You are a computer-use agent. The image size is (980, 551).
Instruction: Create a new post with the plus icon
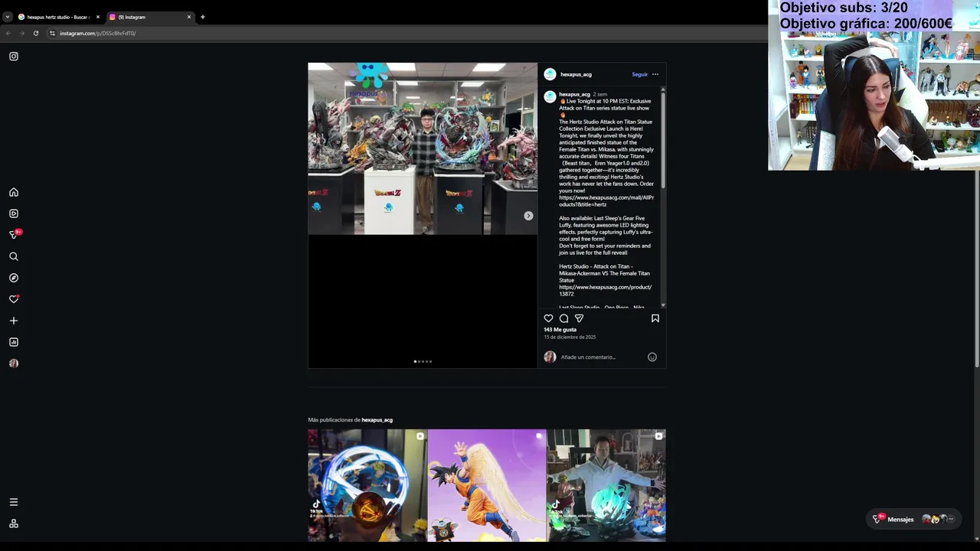pyautogui.click(x=14, y=321)
